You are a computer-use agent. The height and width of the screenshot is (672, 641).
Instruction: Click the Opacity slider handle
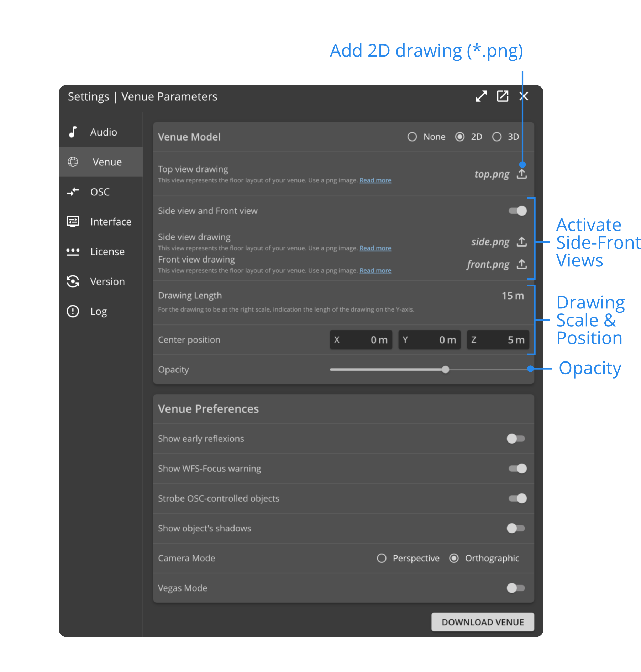(x=445, y=370)
